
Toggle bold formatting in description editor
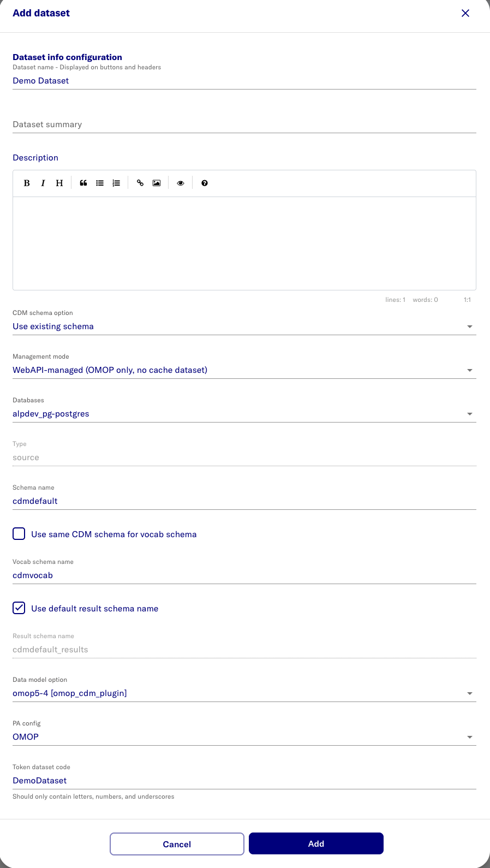(x=27, y=183)
